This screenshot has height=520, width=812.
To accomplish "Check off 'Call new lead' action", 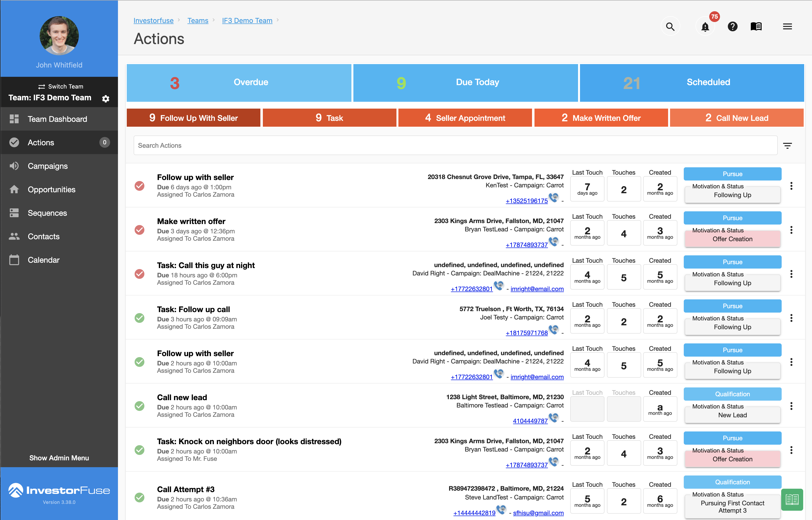I will coord(139,406).
